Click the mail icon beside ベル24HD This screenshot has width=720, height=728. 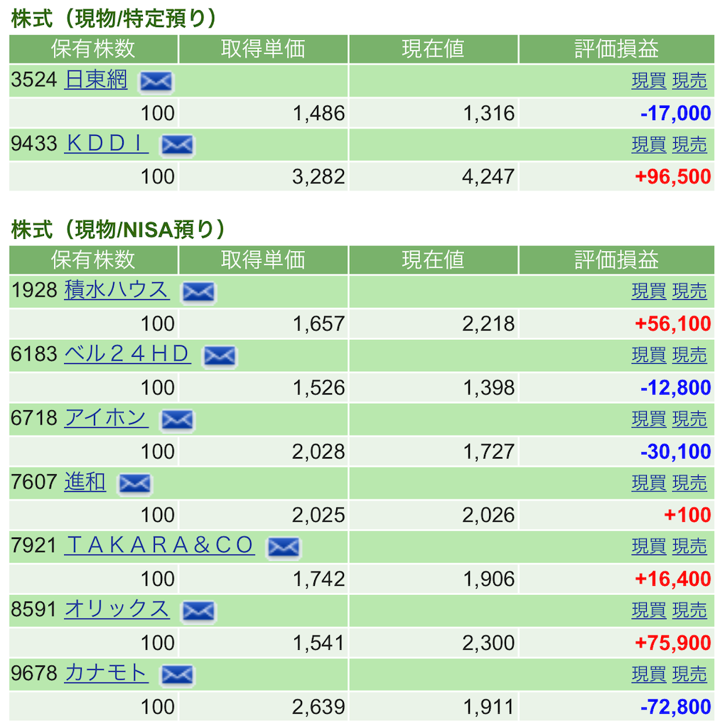tap(220, 357)
